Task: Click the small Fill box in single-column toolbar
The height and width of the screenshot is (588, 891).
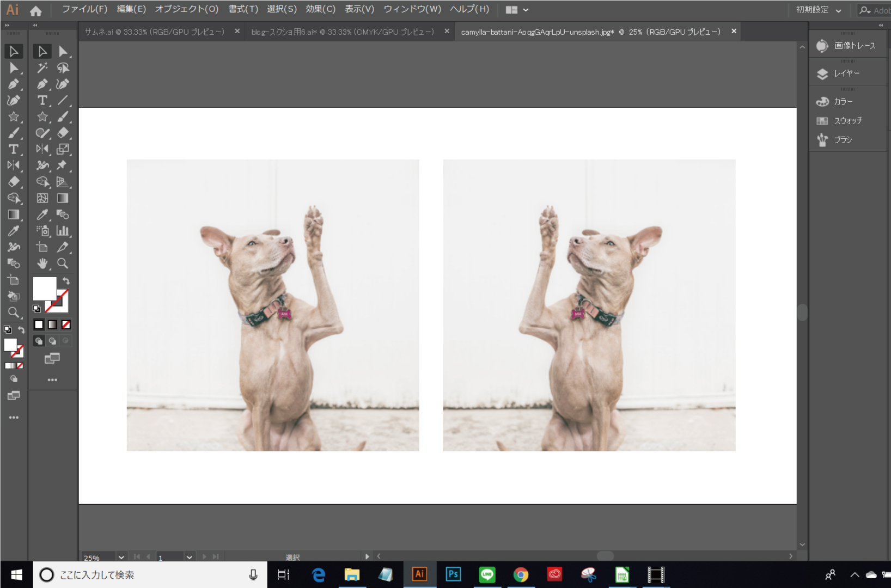Action: pos(10,345)
